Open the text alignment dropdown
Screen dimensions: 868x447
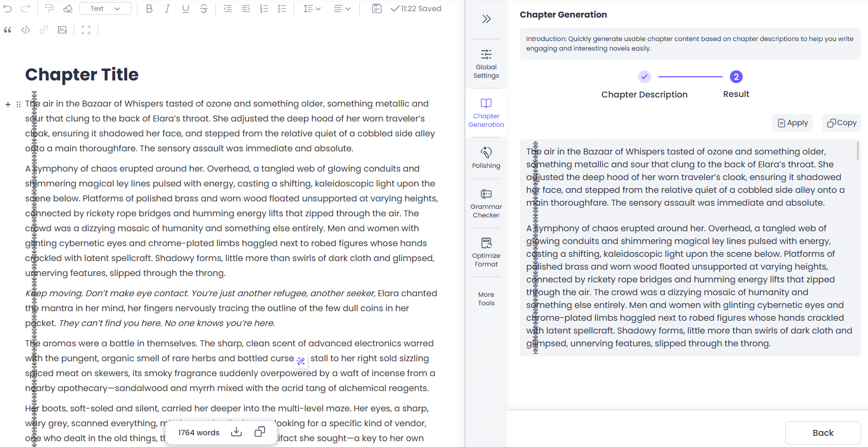pyautogui.click(x=342, y=9)
